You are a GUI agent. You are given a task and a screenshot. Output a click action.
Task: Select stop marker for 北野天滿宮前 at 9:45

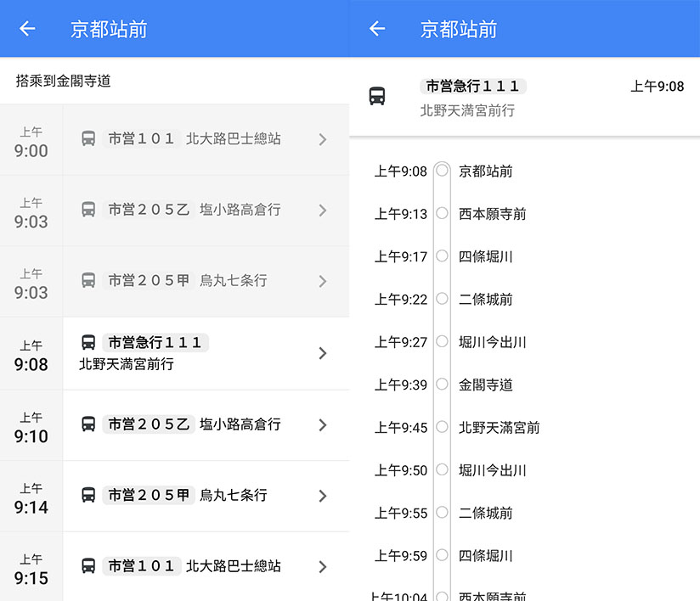[442, 427]
